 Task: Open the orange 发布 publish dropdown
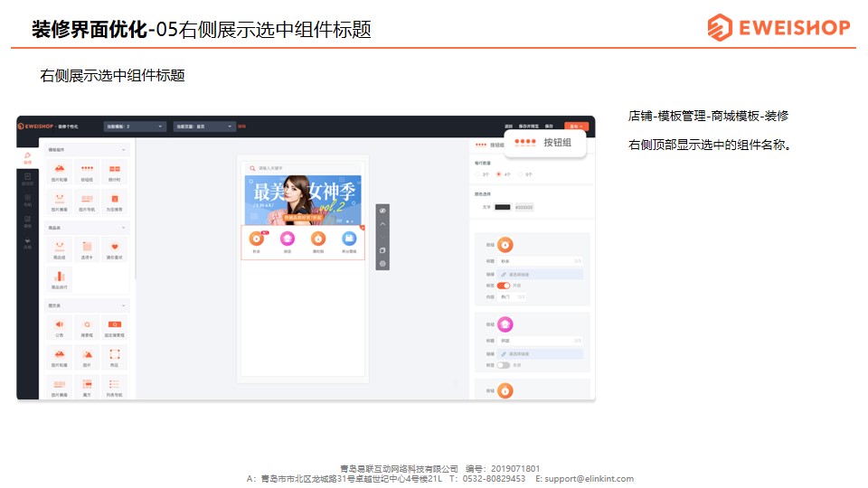pyautogui.click(x=576, y=127)
